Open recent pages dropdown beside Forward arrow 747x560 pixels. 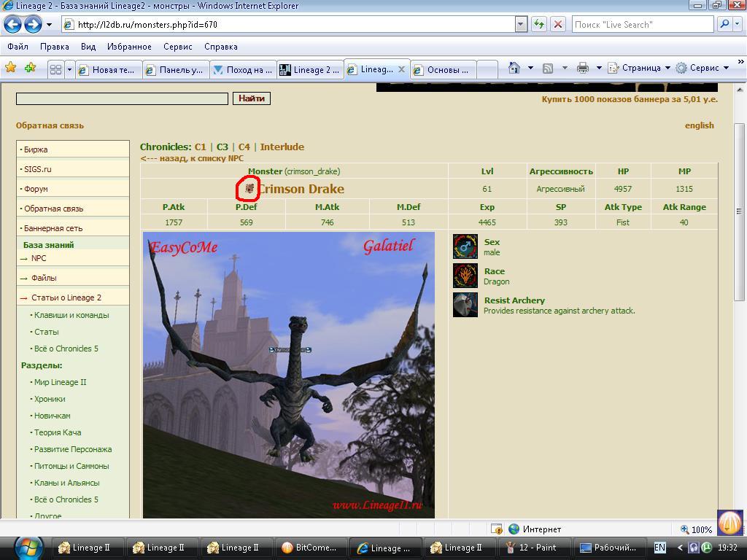49,25
